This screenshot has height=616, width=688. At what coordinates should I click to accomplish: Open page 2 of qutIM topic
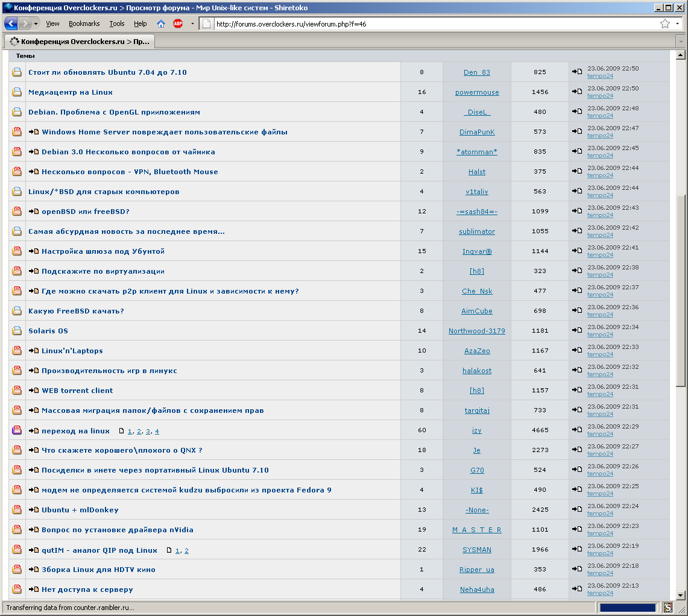pyautogui.click(x=186, y=551)
